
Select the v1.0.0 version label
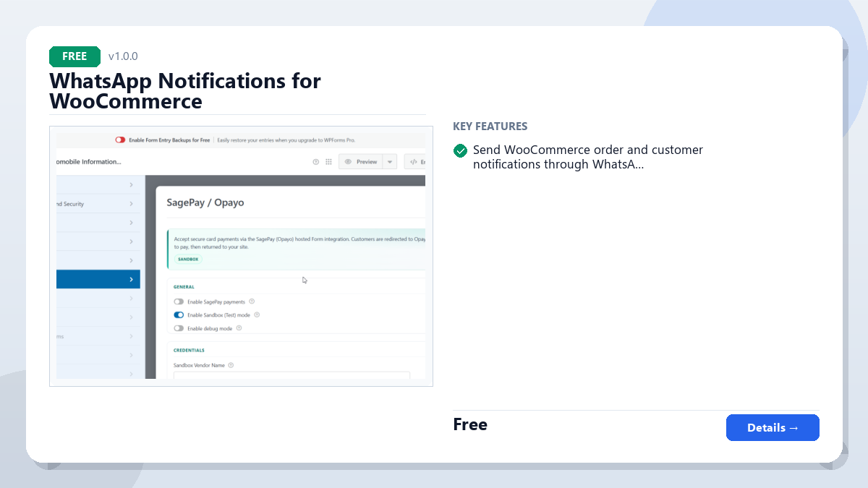(x=123, y=56)
